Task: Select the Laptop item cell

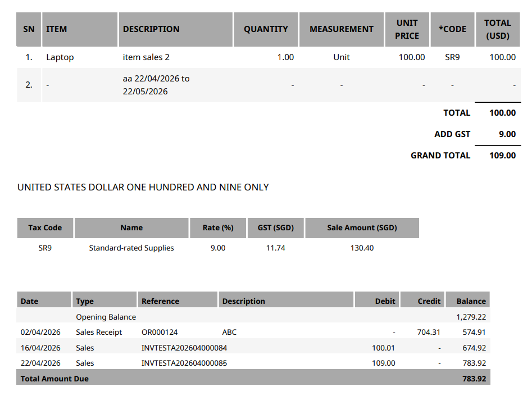Action: tap(60, 57)
